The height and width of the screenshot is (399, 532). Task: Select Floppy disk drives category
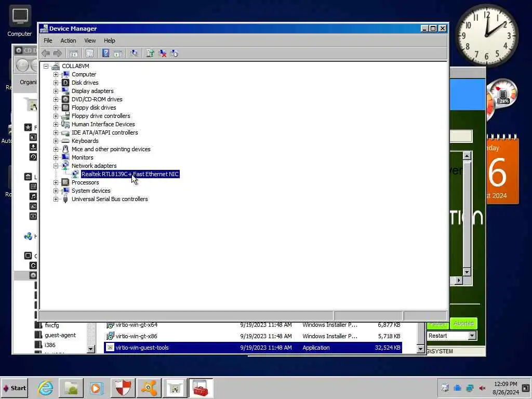(94, 108)
